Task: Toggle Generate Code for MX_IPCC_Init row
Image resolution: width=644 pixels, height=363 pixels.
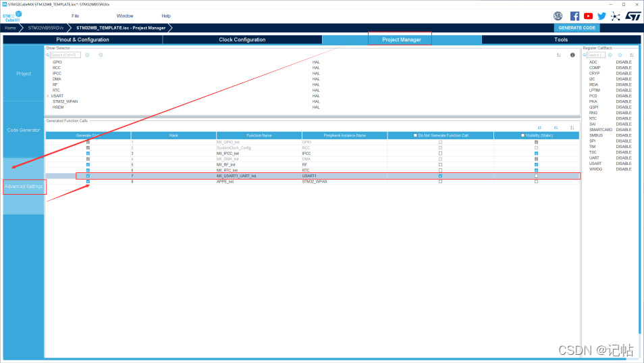Action: [x=88, y=153]
